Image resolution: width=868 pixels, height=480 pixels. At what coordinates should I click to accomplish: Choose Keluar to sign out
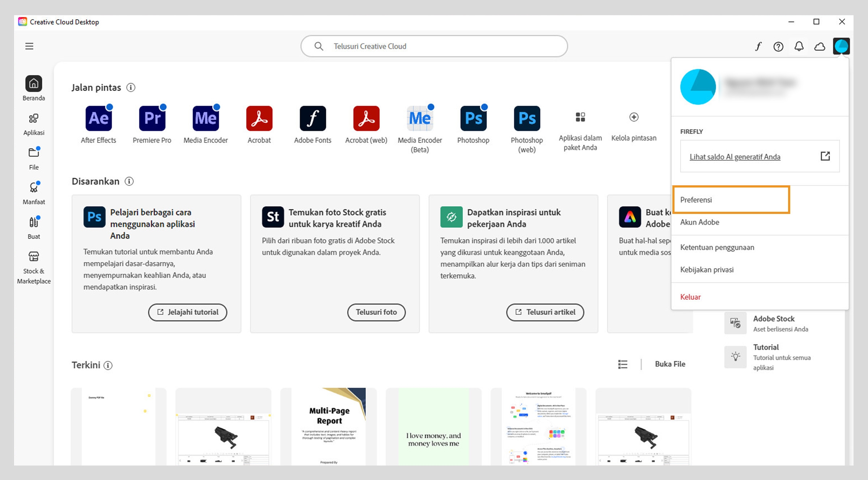tap(690, 297)
